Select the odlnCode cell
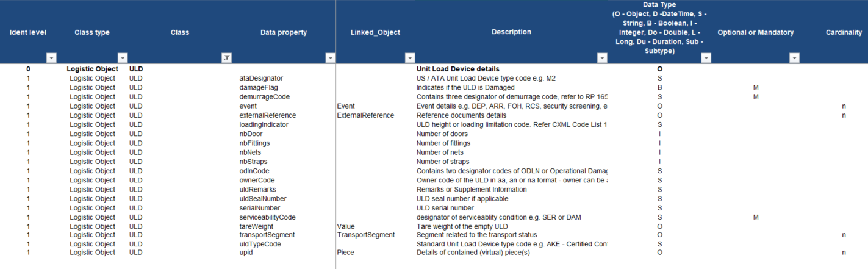Viewport: 868px width, 269px height. point(254,171)
